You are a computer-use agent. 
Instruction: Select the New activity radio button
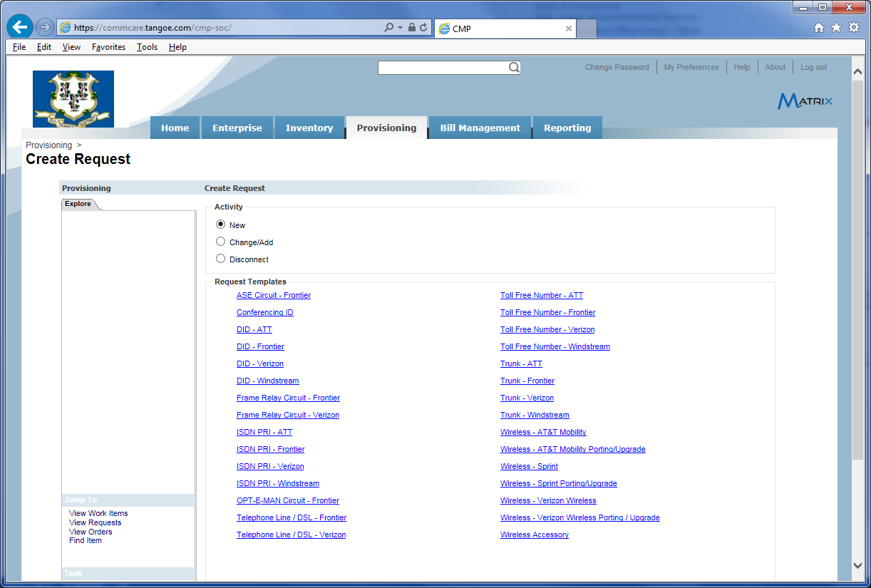220,225
